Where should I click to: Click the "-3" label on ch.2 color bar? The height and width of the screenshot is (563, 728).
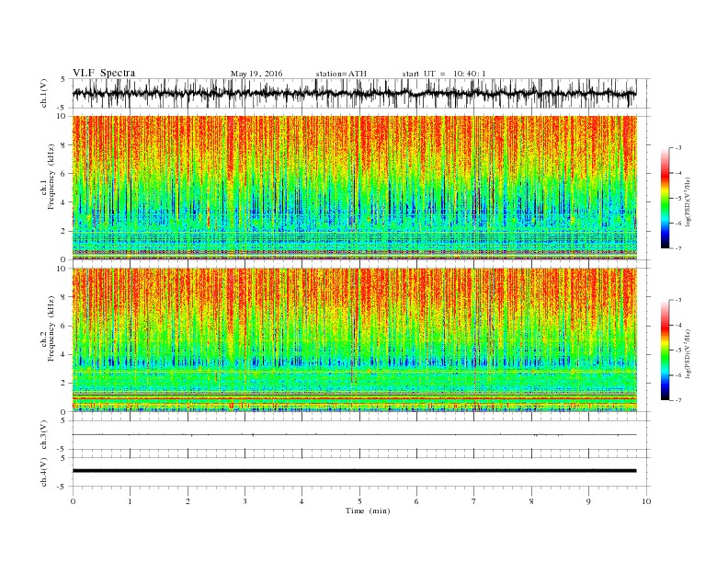pyautogui.click(x=678, y=300)
